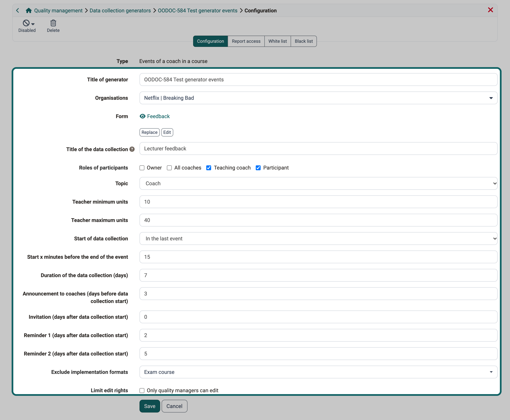The width and height of the screenshot is (510, 420).
Task: Open the Topic dropdown
Action: coord(318,183)
